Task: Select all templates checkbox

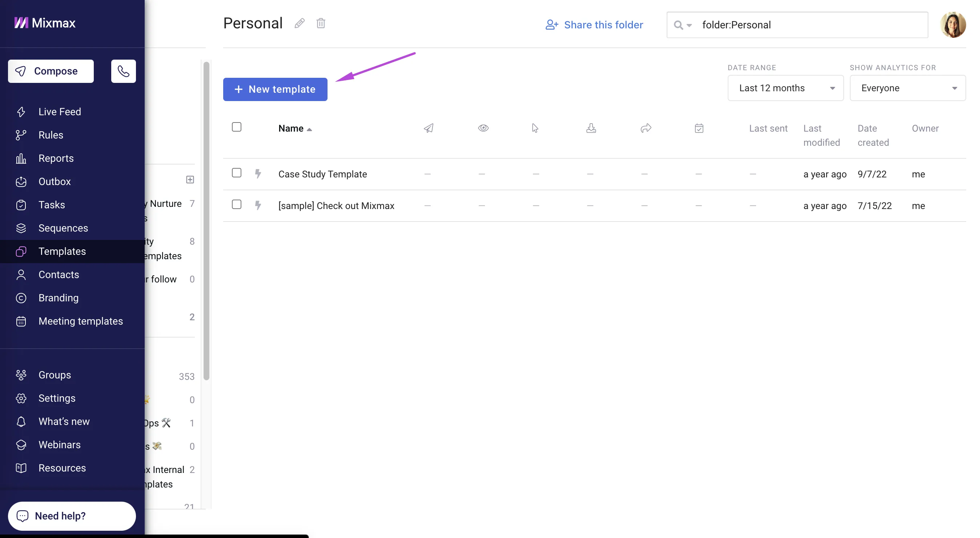Action: [x=237, y=127]
